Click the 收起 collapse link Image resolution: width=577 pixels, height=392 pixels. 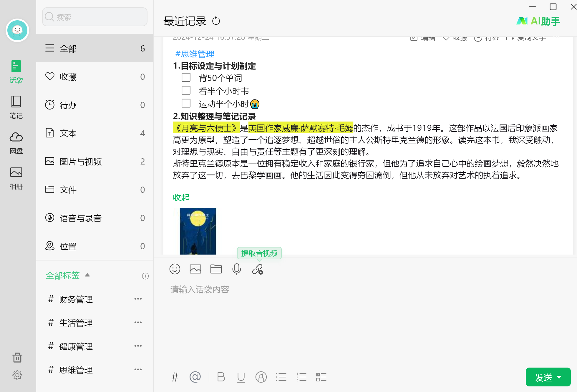coord(181,197)
